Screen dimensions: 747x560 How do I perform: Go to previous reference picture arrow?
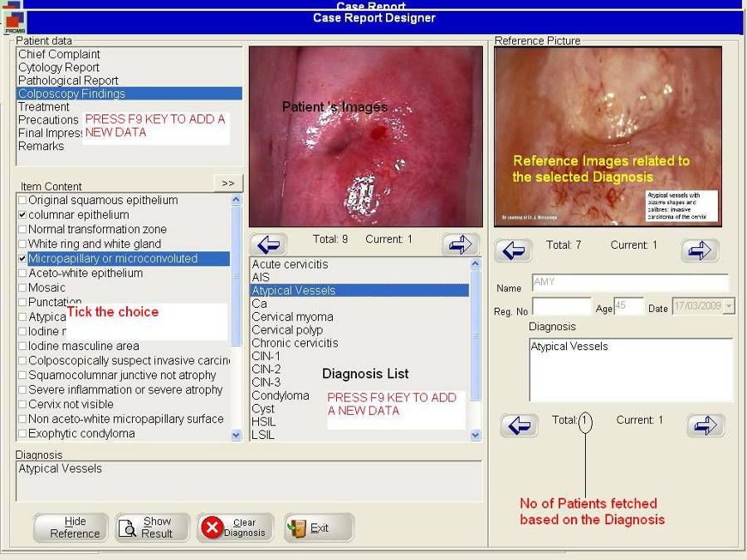pos(514,250)
